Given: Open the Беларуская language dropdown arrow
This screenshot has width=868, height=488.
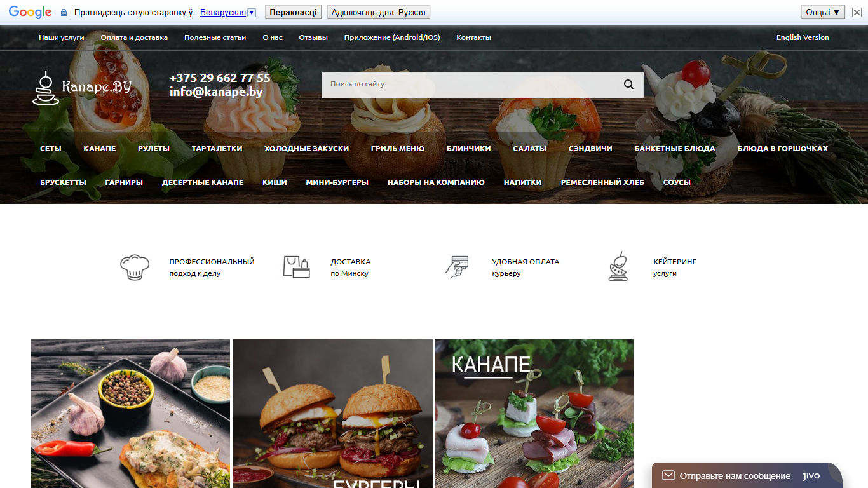Looking at the screenshot, I should coord(252,13).
